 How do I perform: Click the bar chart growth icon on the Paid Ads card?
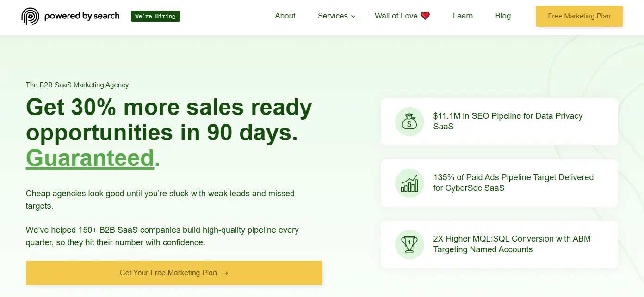[x=409, y=183]
